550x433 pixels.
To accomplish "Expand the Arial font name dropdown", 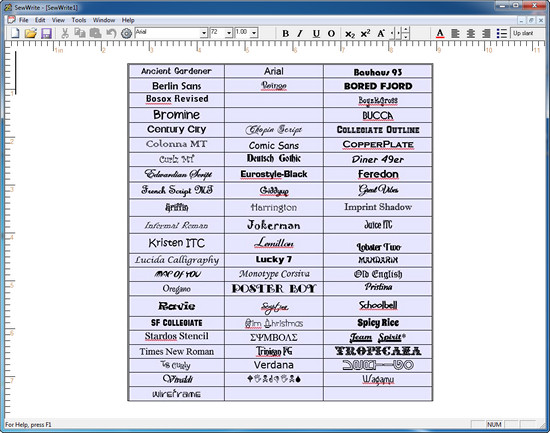I will point(204,33).
